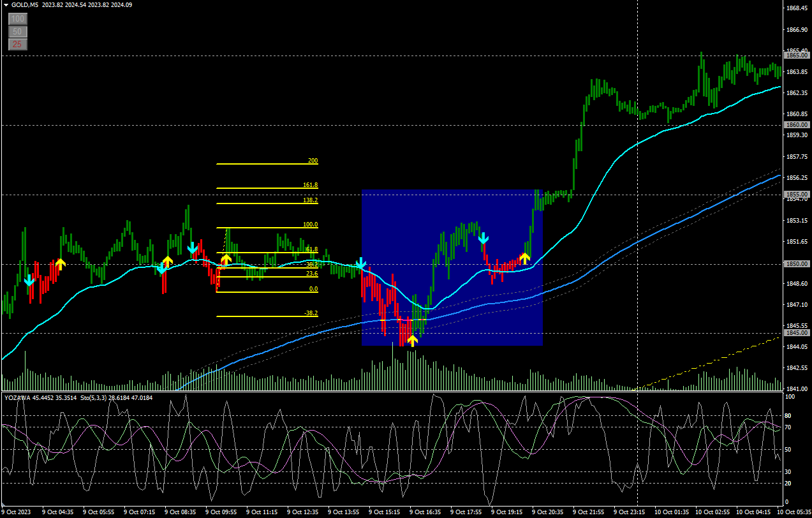Click the 1851.65 value on the price axis
Image resolution: width=812 pixels, height=518 pixels.
click(798, 242)
